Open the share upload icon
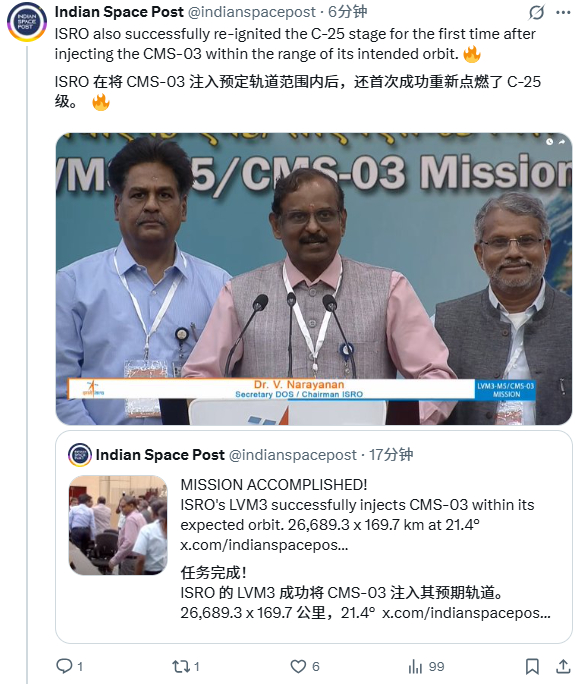The image size is (581, 684). (x=563, y=666)
